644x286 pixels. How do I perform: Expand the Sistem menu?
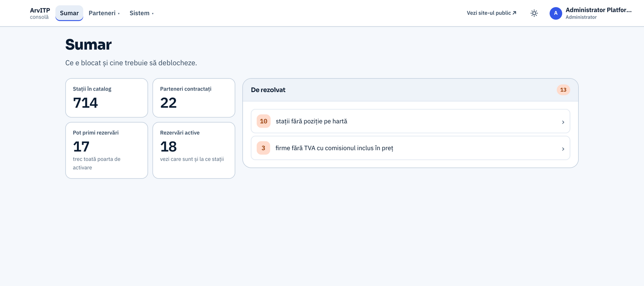(142, 13)
